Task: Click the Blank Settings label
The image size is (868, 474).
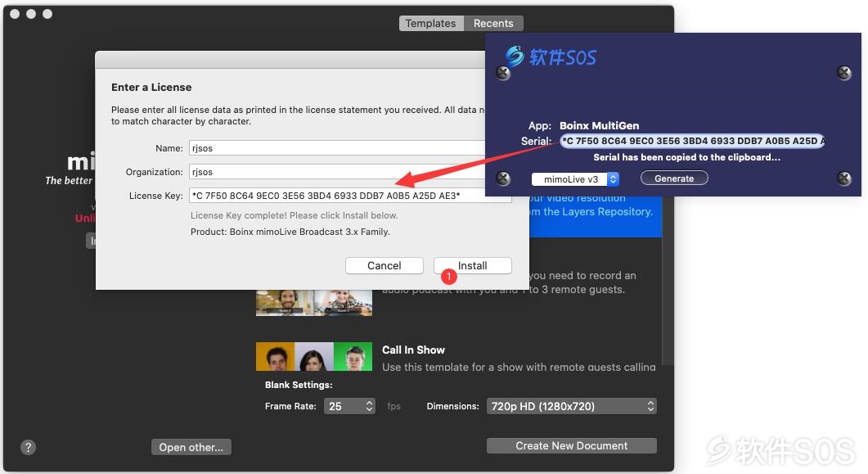Action: pos(299,385)
